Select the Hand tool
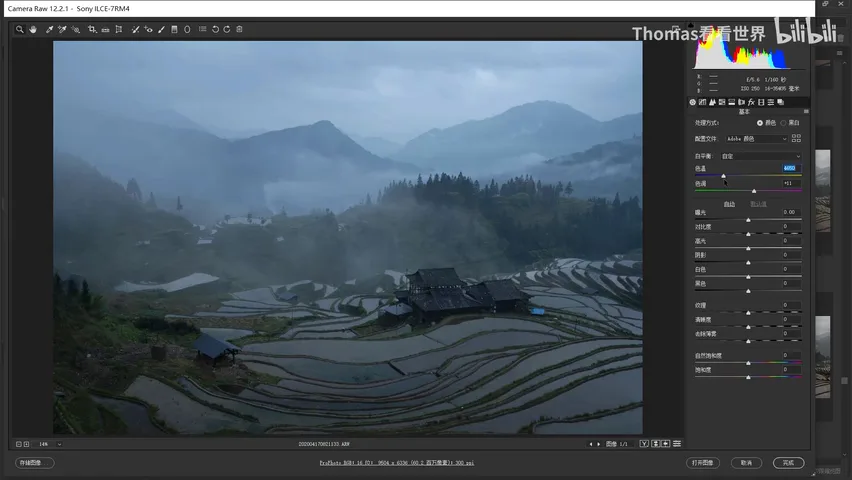Viewport: 852px width, 480px height. click(33, 29)
